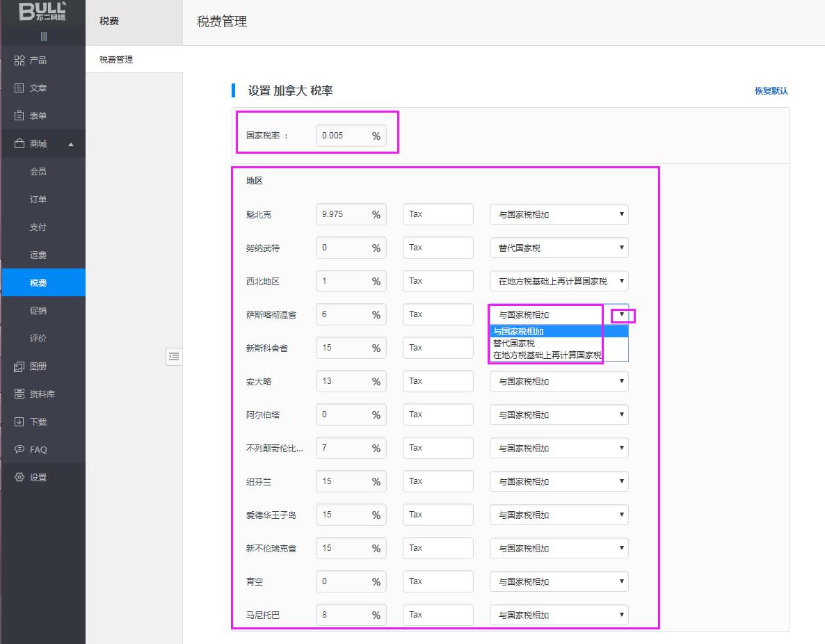825x644 pixels.
Task: Select 在地方税基础上再计算国家税 option in open list
Action: click(x=547, y=355)
